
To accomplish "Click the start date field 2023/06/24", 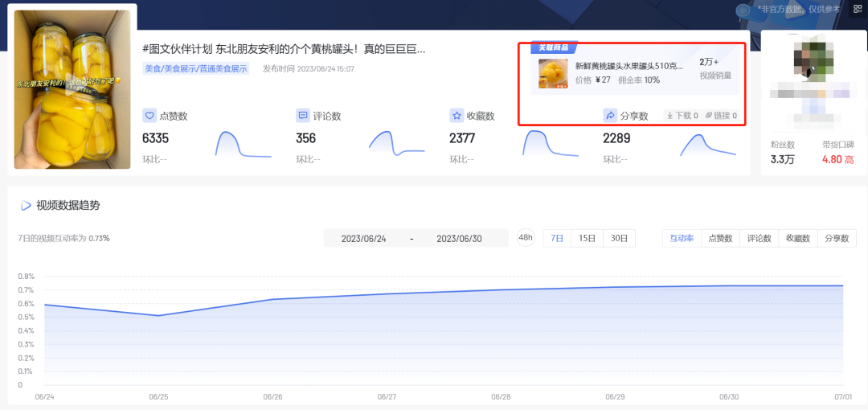I will [x=364, y=238].
